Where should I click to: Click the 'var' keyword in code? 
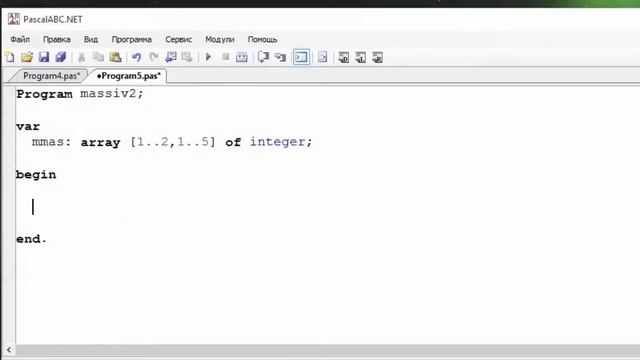[x=28, y=127]
